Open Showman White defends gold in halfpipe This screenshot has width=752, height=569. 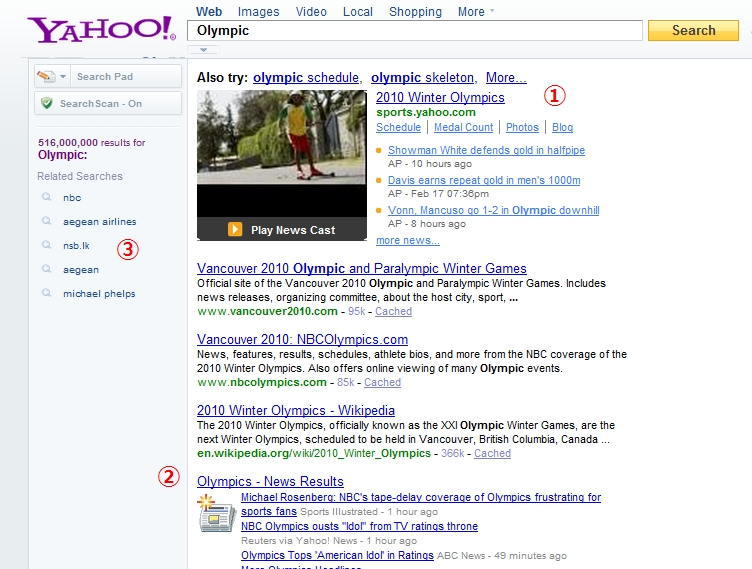click(486, 150)
